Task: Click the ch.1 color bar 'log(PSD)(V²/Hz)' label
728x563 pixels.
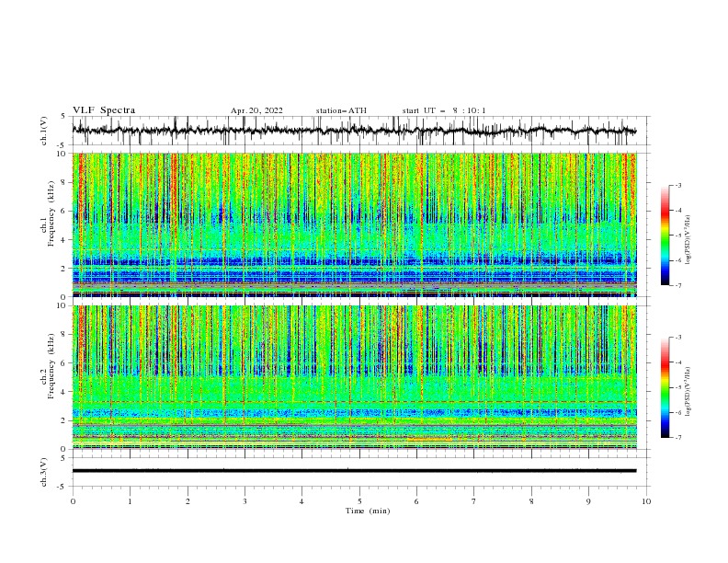Action: click(688, 240)
